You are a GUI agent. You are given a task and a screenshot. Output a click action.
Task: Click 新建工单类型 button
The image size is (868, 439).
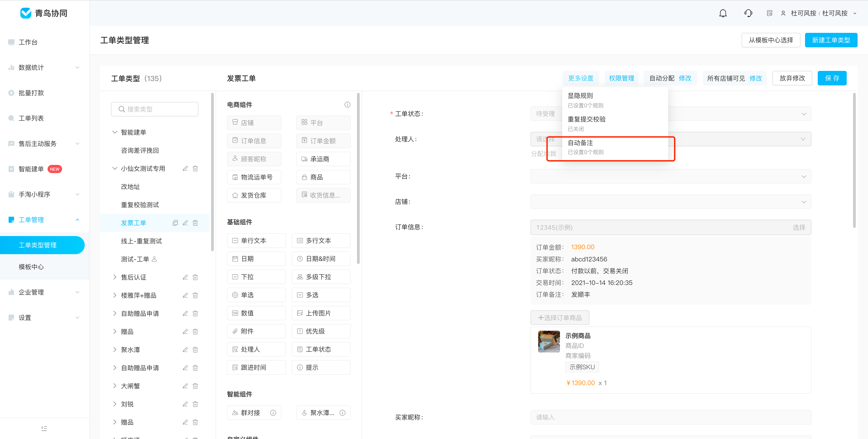pyautogui.click(x=831, y=40)
